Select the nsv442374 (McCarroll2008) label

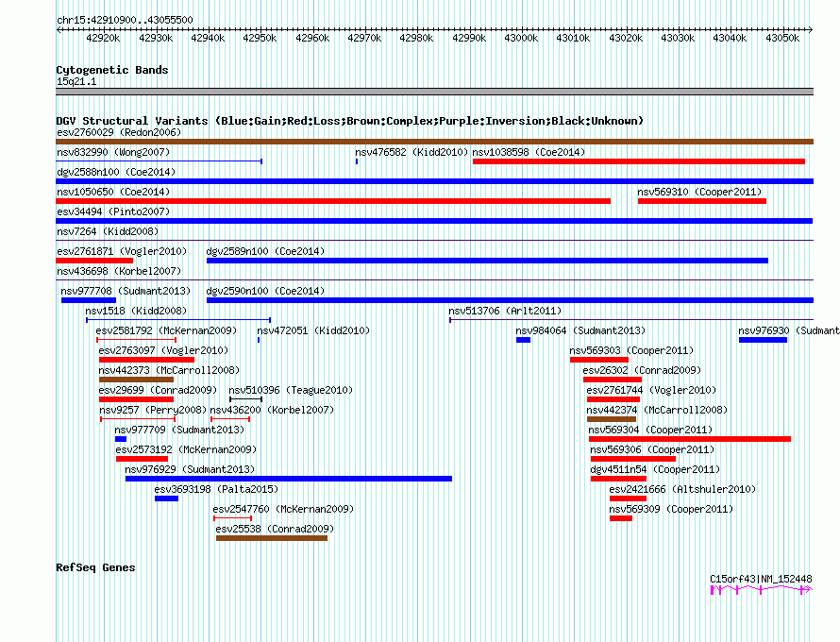(657, 410)
